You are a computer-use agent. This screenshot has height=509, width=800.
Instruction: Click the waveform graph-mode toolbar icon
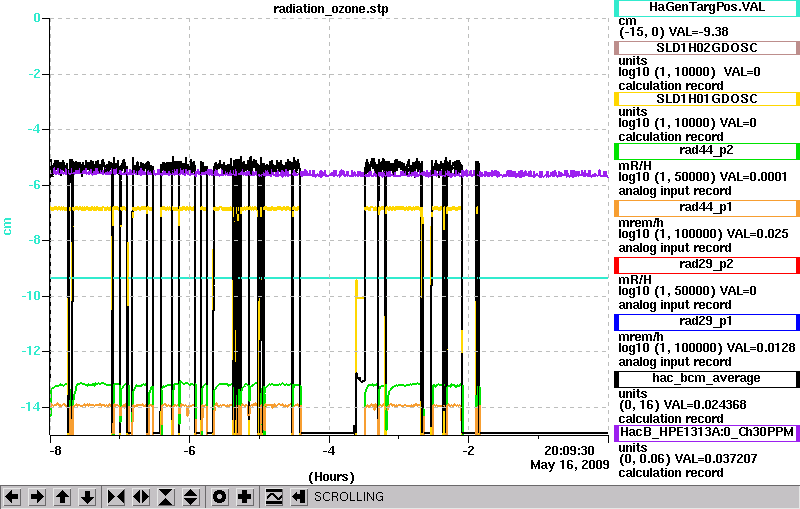[274, 497]
